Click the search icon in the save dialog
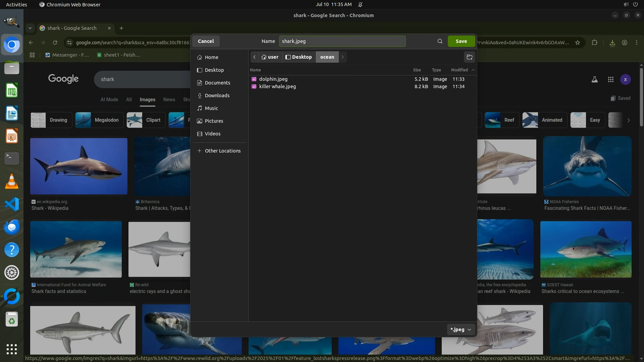The width and height of the screenshot is (644, 362). point(440,41)
